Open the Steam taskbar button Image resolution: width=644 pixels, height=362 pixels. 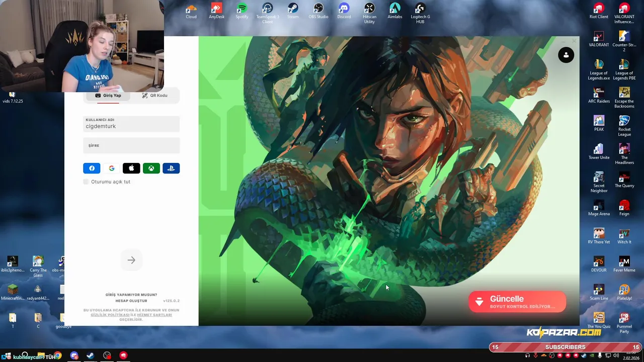coord(91,355)
